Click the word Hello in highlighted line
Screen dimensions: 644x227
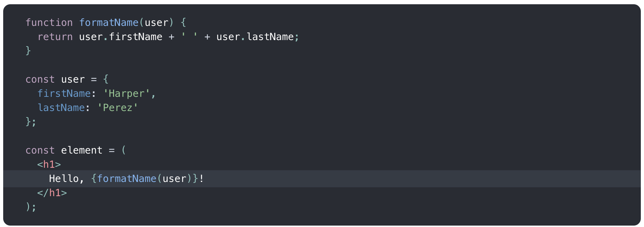click(x=64, y=179)
